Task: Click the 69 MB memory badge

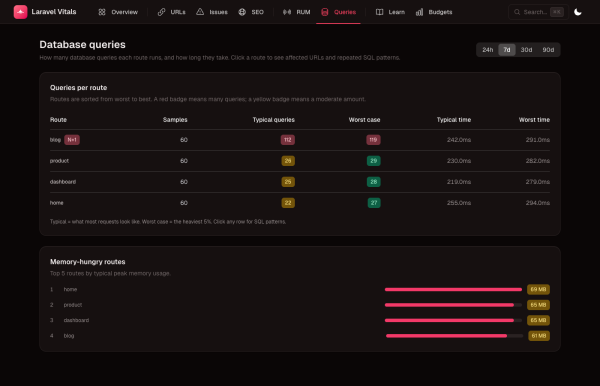Action: click(538, 290)
